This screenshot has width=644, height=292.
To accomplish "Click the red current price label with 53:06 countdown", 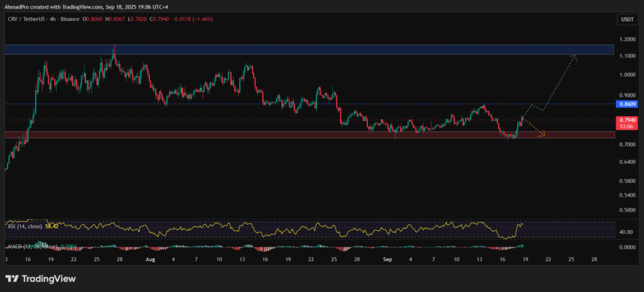I will point(627,123).
